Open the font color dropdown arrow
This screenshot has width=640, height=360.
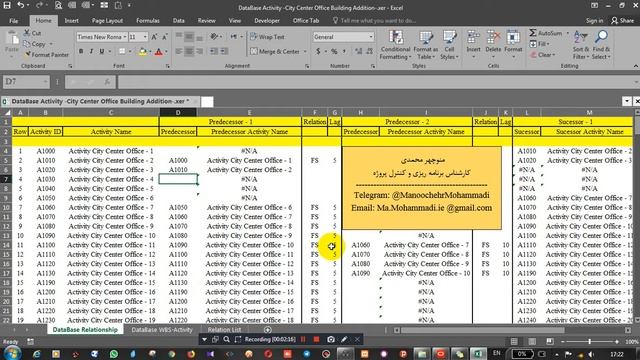click(166, 51)
